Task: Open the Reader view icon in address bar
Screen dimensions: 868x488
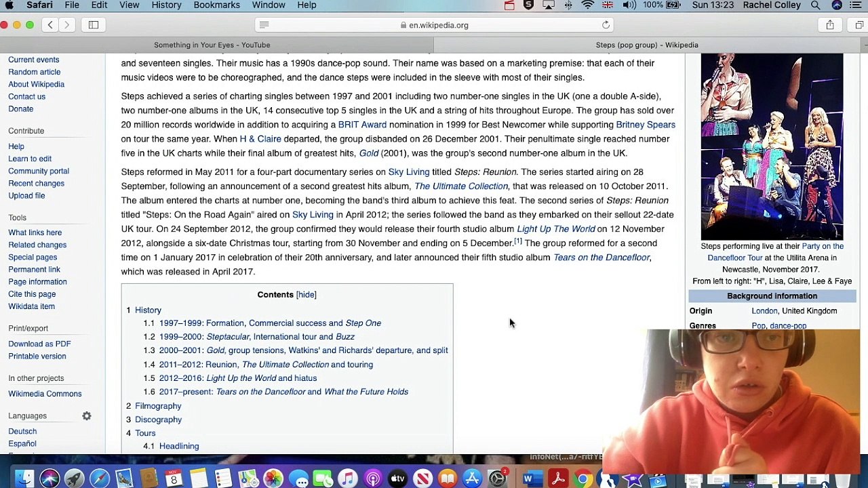Action: [x=264, y=25]
